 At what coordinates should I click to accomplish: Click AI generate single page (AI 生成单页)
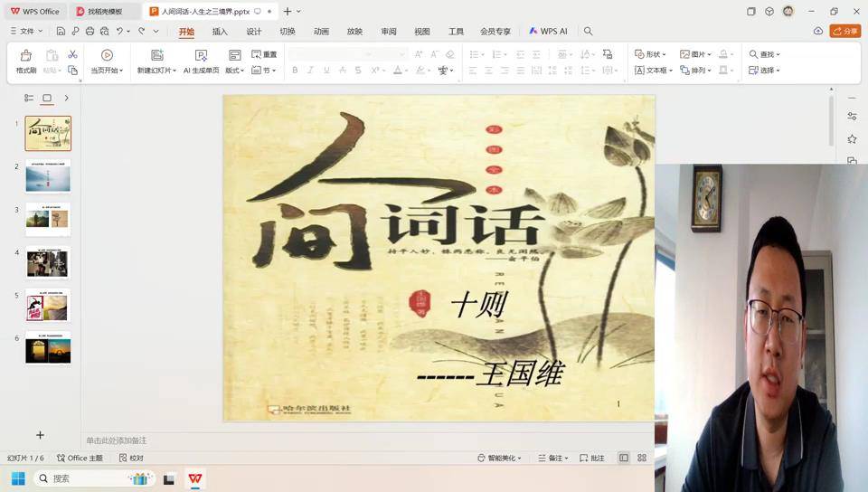(x=201, y=61)
